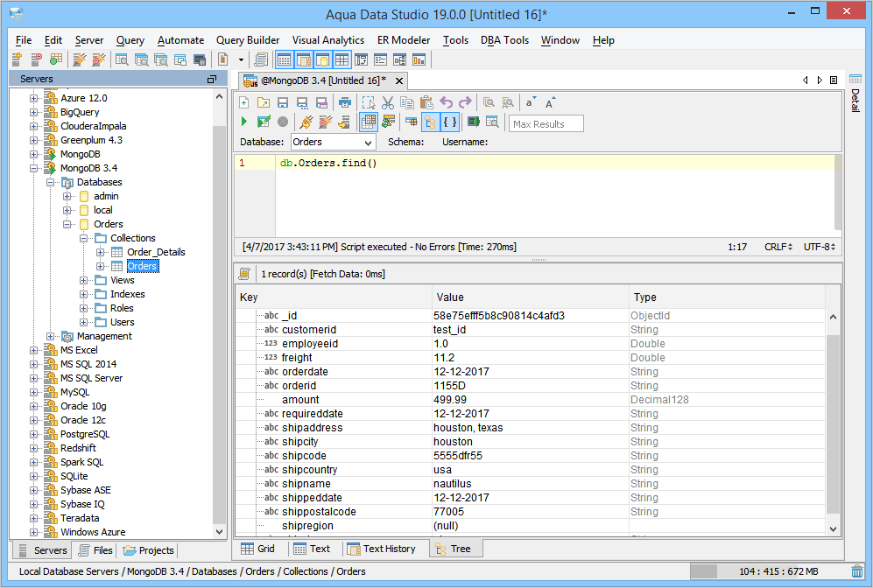Switch to the Grid results tab
Viewport: 873px width, 588px height.
[258, 549]
